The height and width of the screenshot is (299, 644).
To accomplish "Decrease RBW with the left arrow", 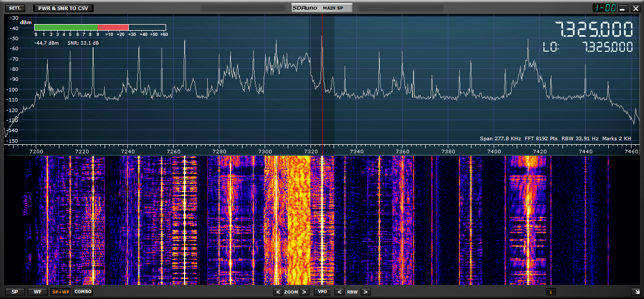I will click(340, 292).
